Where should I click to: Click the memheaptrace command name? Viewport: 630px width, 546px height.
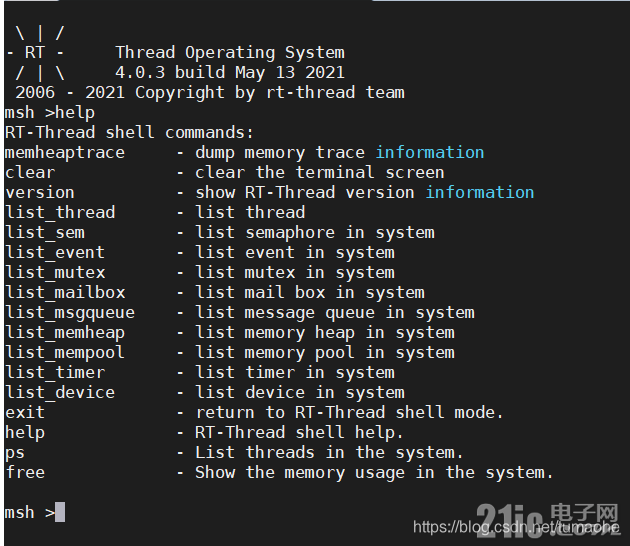(65, 153)
